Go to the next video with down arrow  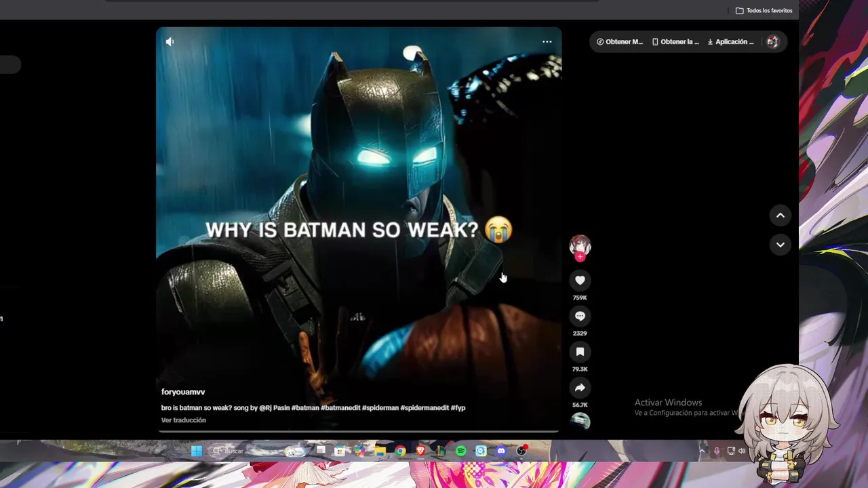tap(780, 245)
